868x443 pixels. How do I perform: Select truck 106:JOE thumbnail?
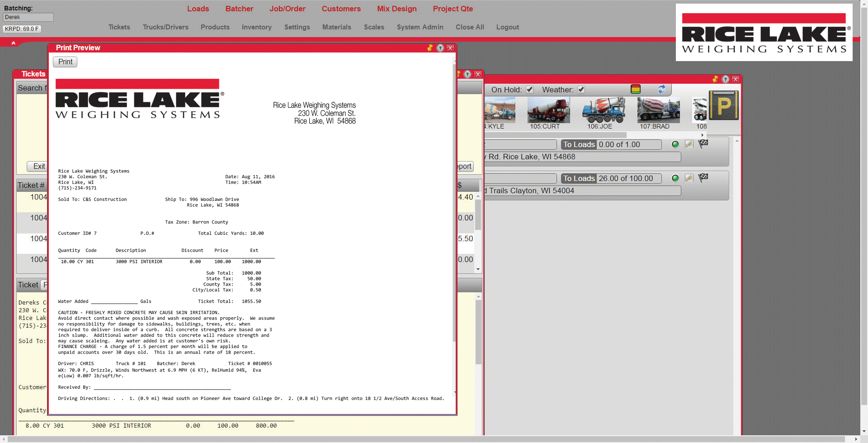(604, 110)
